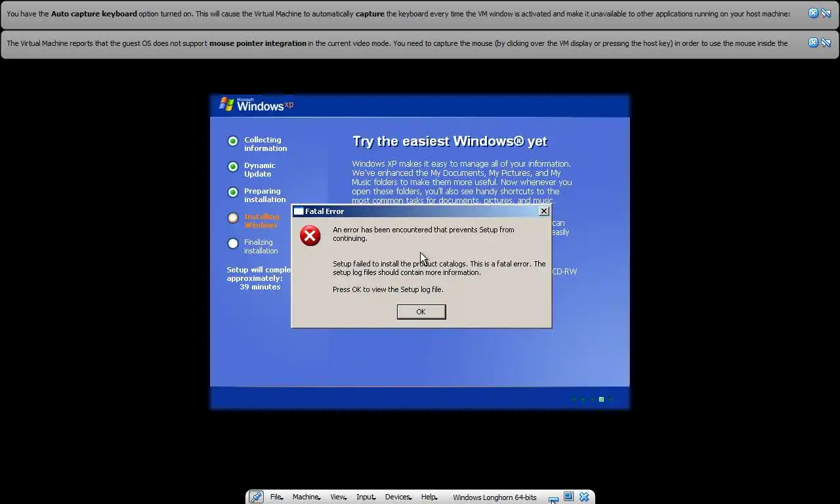Viewport: 840px width, 504px height.
Task: Select the Finalizing installation step indicator
Action: pyautogui.click(x=233, y=243)
